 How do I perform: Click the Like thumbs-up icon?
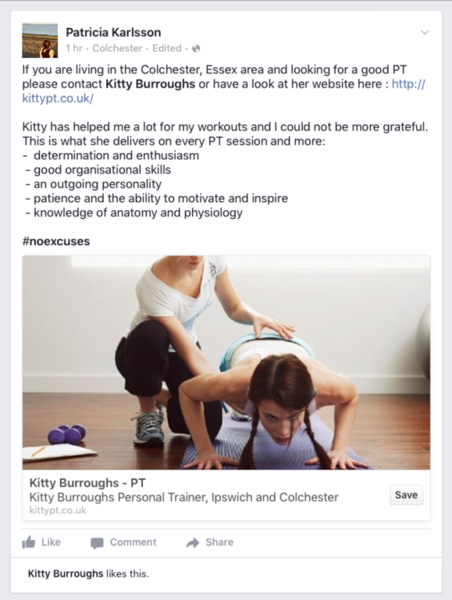coord(29,542)
